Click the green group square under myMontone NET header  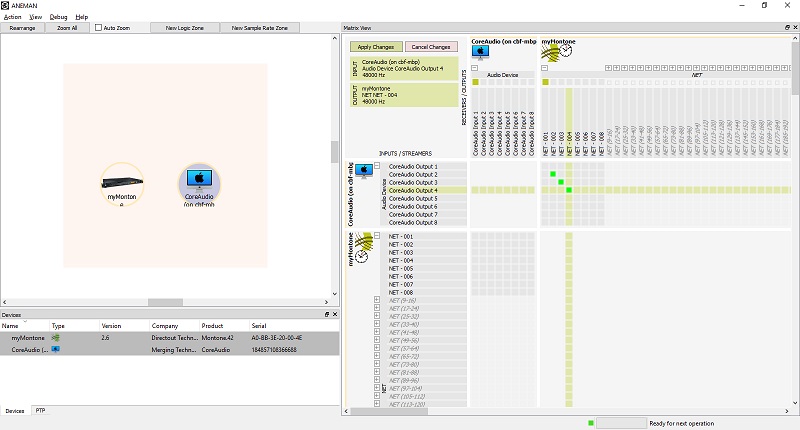click(545, 82)
